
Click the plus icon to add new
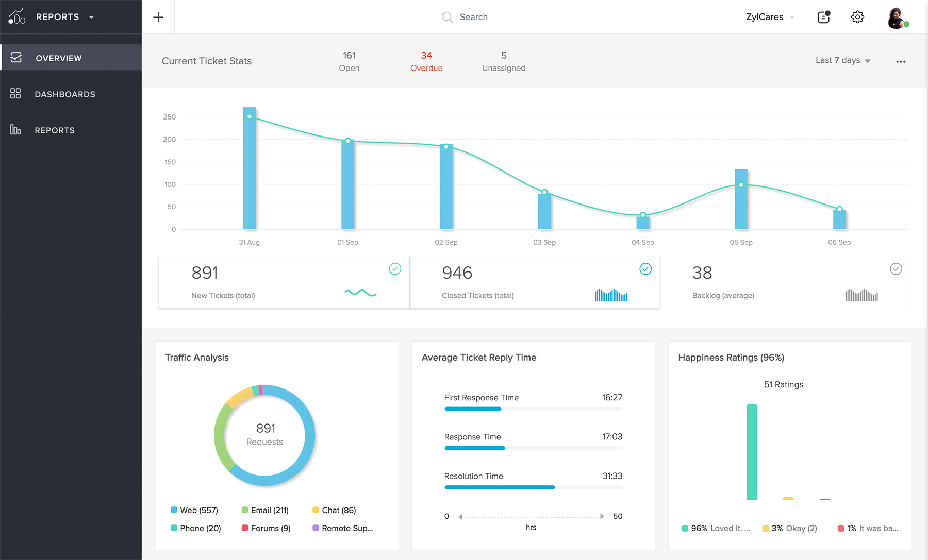158,17
